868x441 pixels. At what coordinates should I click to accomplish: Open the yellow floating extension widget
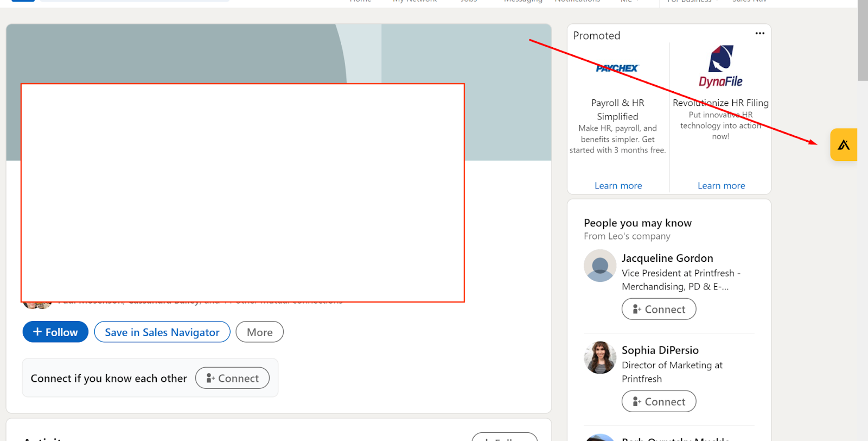(x=844, y=145)
